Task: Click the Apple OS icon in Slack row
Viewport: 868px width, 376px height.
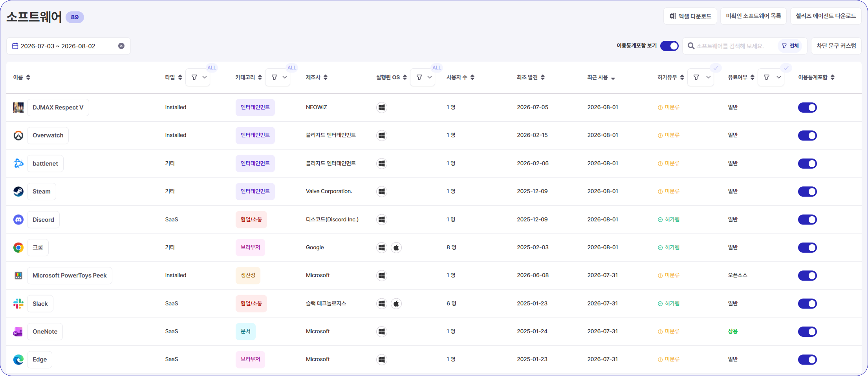Action: click(396, 304)
